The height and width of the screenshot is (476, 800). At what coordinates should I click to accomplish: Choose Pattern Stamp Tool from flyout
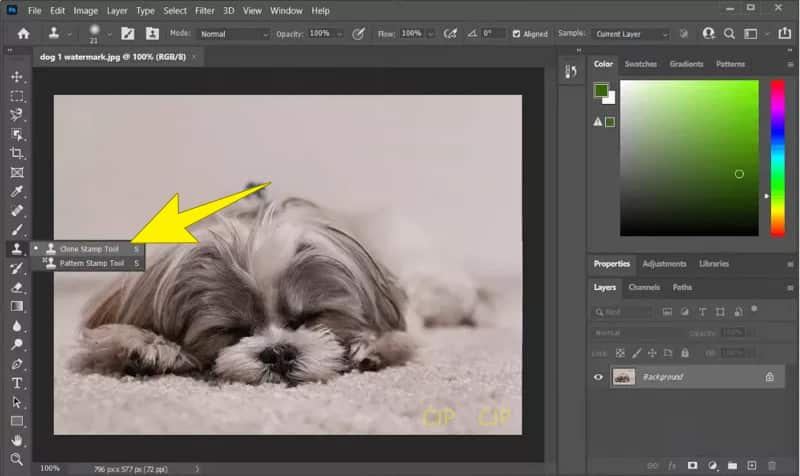(91, 263)
